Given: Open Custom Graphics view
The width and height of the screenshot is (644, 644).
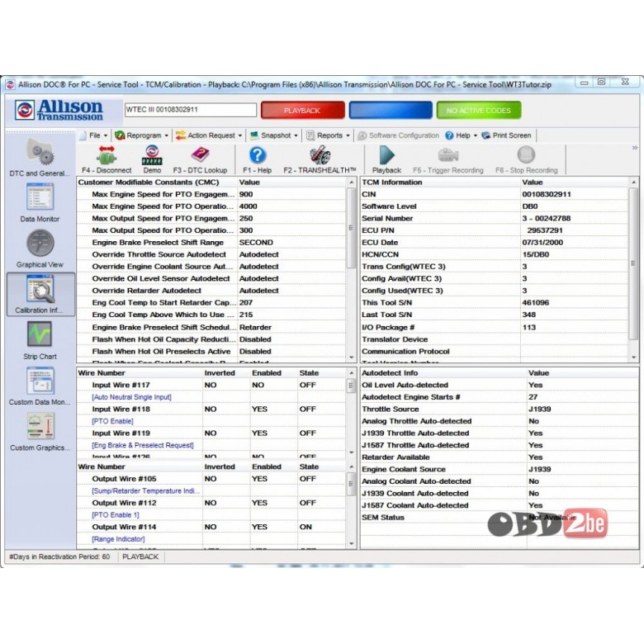Looking at the screenshot, I should [40, 431].
